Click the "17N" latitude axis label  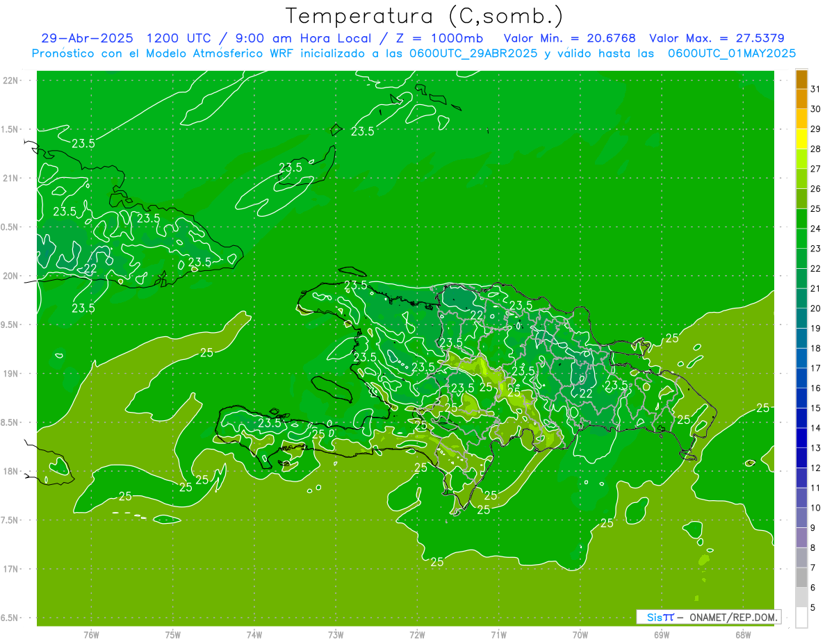[11, 569]
